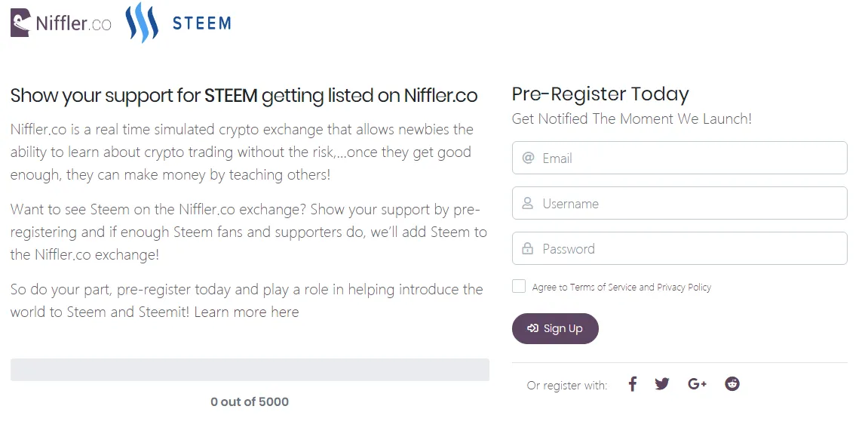This screenshot has height=443, width=868.
Task: Open the Learn more here link
Action: coord(247,312)
